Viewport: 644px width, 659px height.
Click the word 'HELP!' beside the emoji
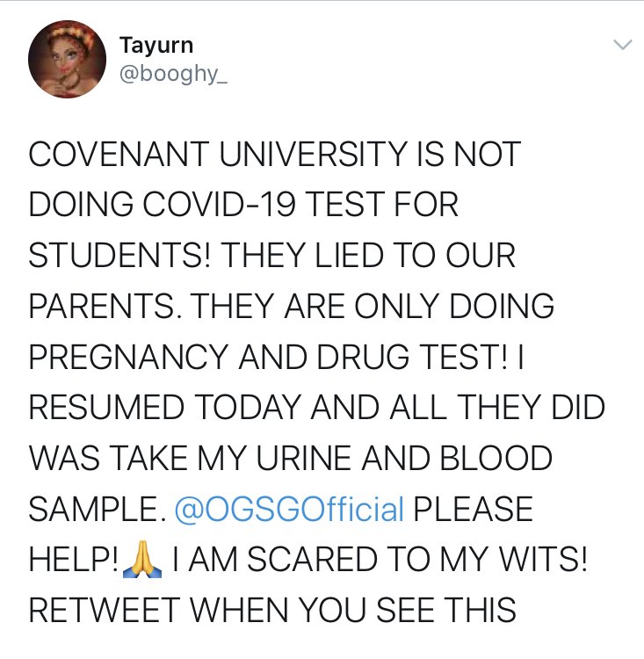coord(74,560)
